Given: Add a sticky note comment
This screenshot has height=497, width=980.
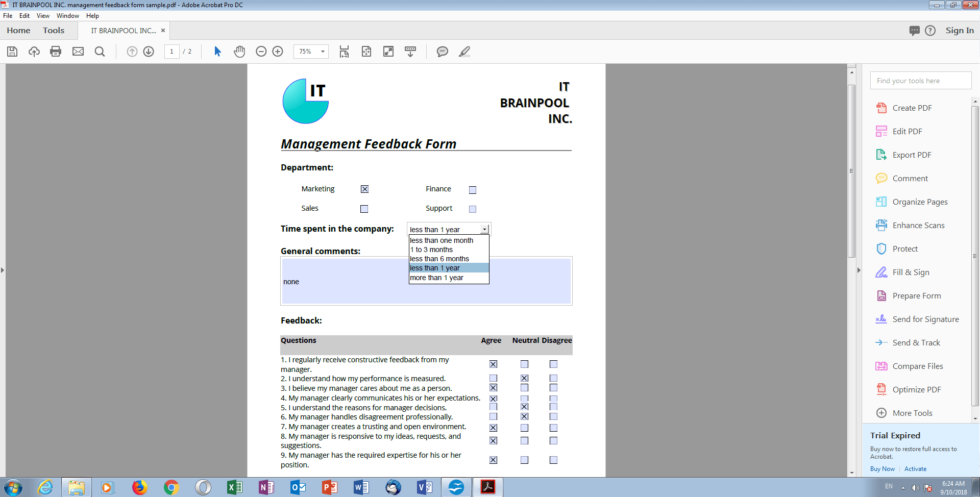Looking at the screenshot, I should click(x=442, y=52).
